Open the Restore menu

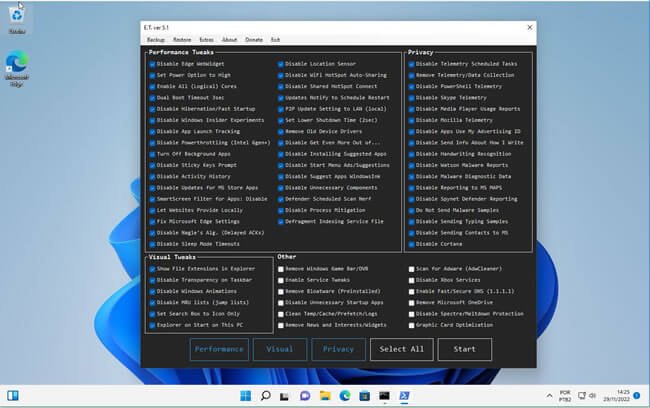[x=182, y=39]
